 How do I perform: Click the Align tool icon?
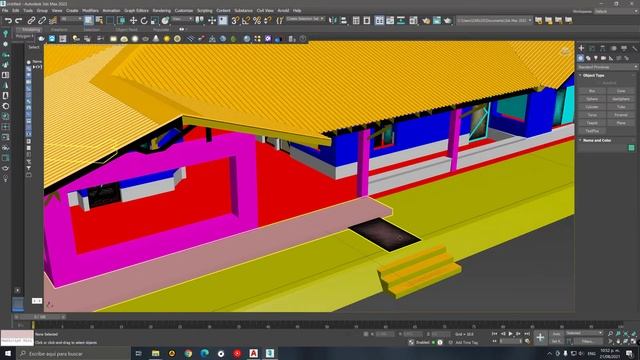pos(344,20)
